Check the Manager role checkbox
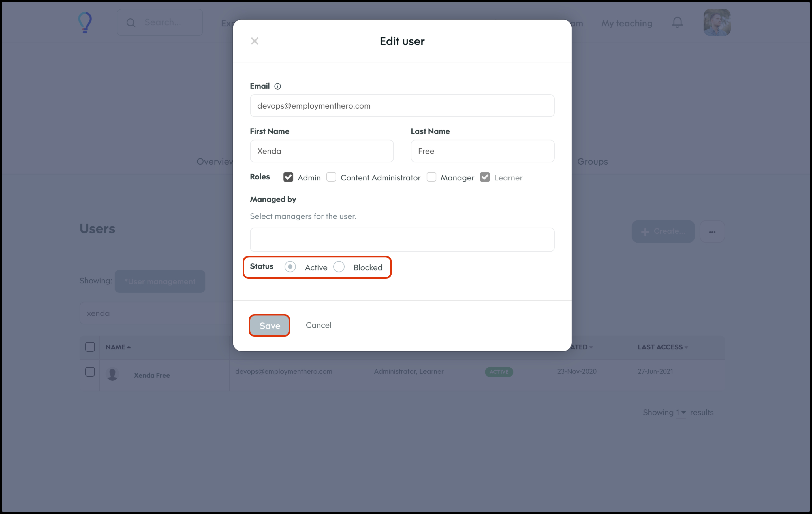Screen dimensions: 812x514 click(x=431, y=177)
